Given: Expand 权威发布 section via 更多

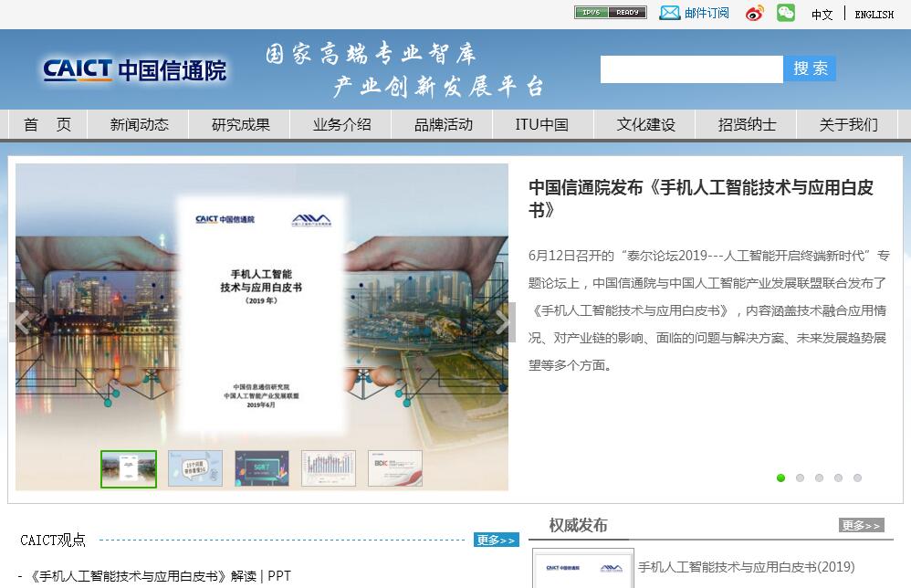Looking at the screenshot, I should coord(861,525).
